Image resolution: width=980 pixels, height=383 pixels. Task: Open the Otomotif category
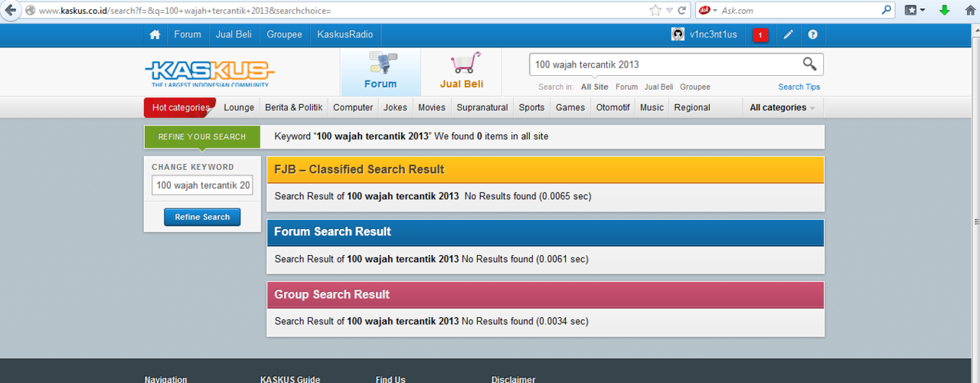point(612,108)
